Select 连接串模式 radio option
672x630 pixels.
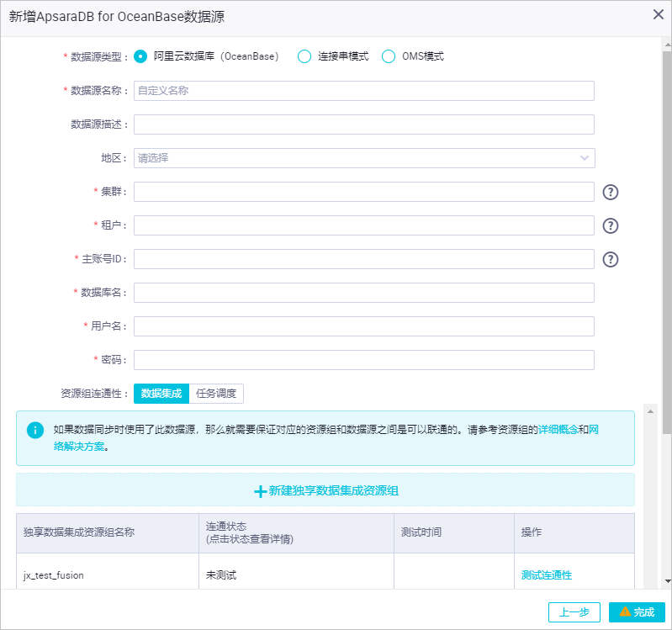point(304,56)
